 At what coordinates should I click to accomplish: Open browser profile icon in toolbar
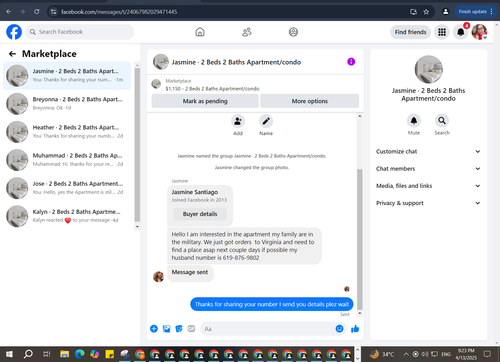click(x=445, y=12)
